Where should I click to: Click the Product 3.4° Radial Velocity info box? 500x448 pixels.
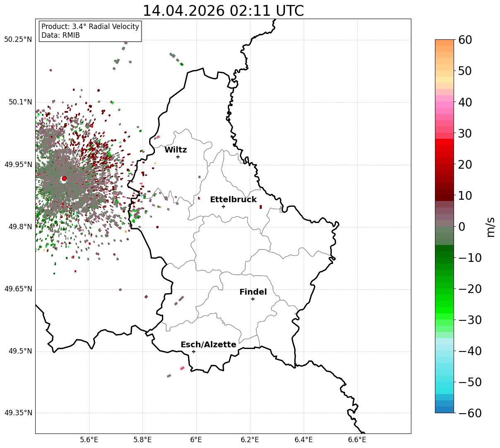(x=90, y=31)
